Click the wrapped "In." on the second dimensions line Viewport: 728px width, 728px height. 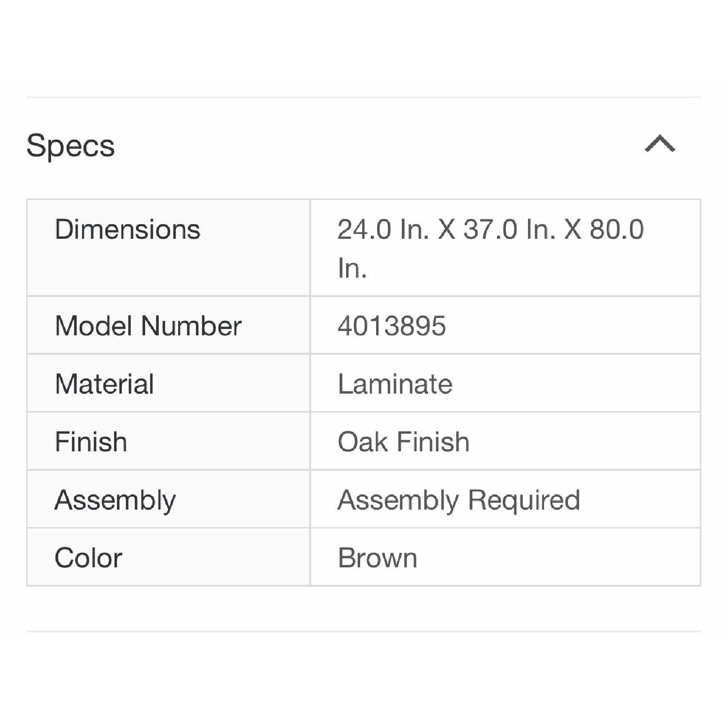coord(352,268)
